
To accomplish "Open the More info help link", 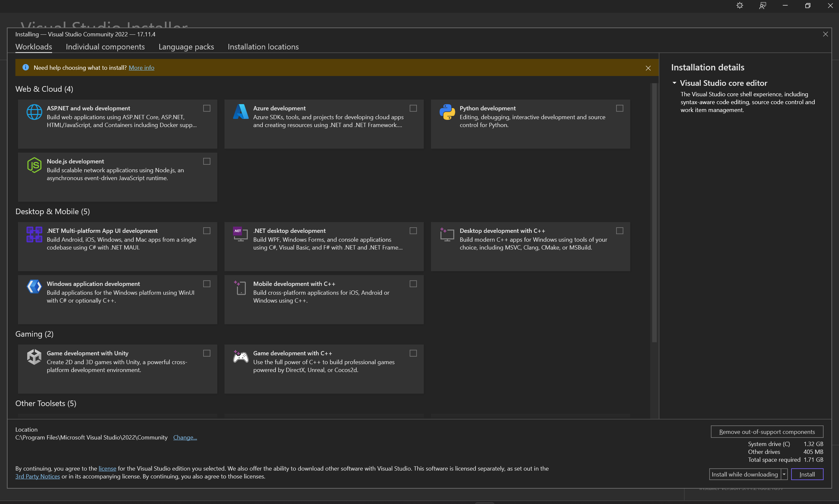I will tap(141, 67).
